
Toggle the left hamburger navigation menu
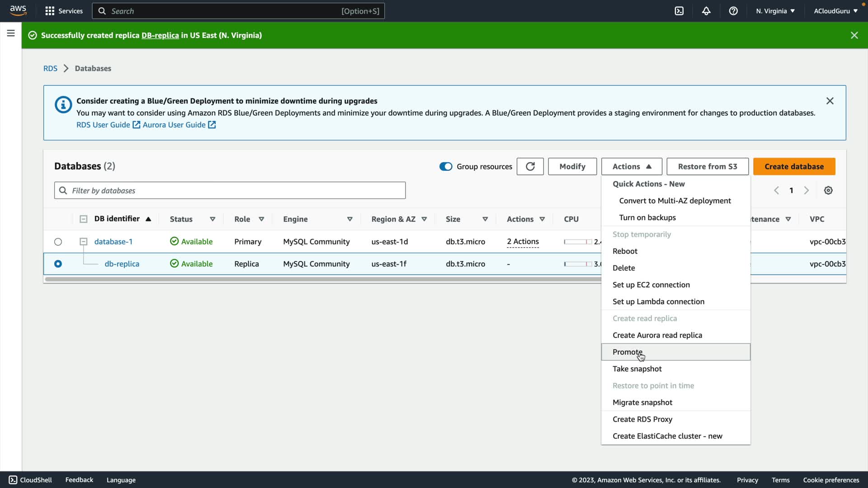click(11, 33)
